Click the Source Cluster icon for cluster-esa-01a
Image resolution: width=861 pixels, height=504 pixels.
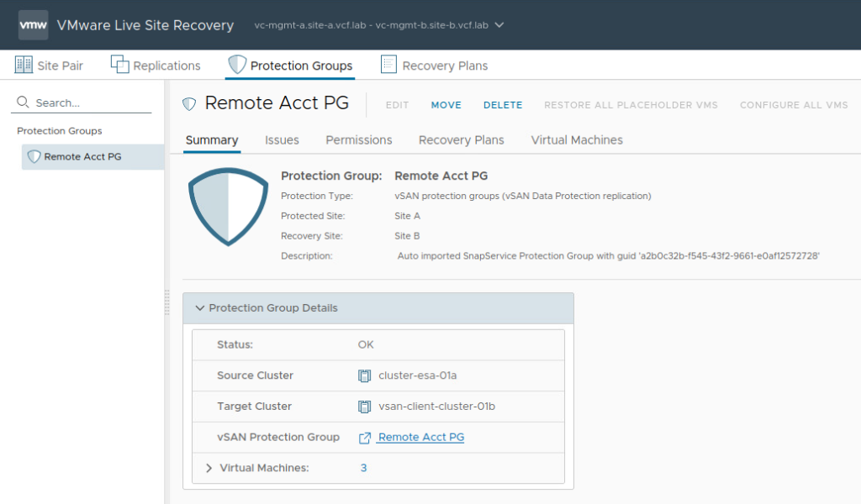pos(364,375)
